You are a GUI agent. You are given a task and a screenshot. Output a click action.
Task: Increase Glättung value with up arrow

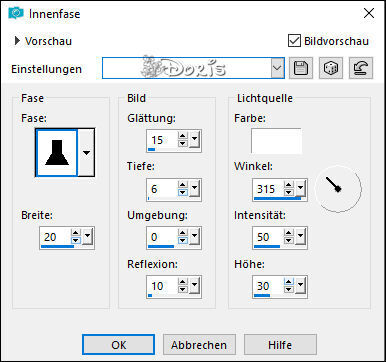click(x=182, y=136)
